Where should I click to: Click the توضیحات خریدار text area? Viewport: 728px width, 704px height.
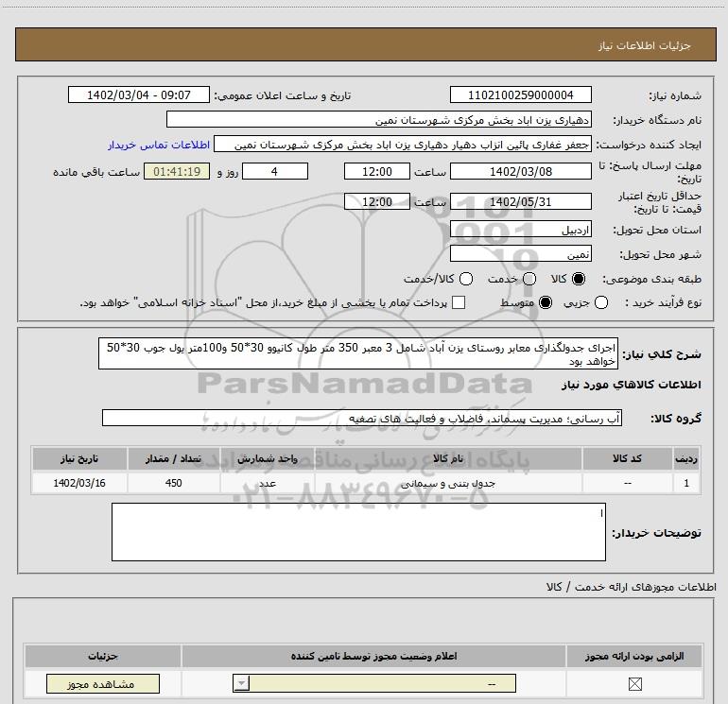click(358, 532)
